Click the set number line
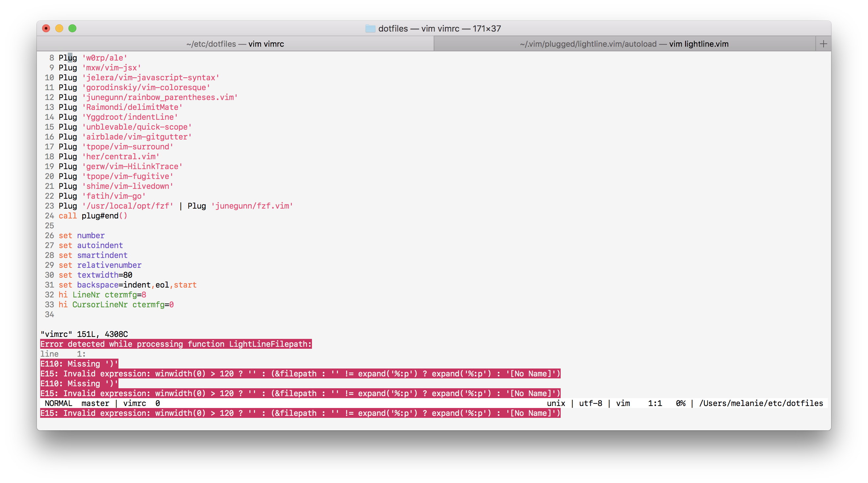The width and height of the screenshot is (868, 483). pyautogui.click(x=81, y=235)
